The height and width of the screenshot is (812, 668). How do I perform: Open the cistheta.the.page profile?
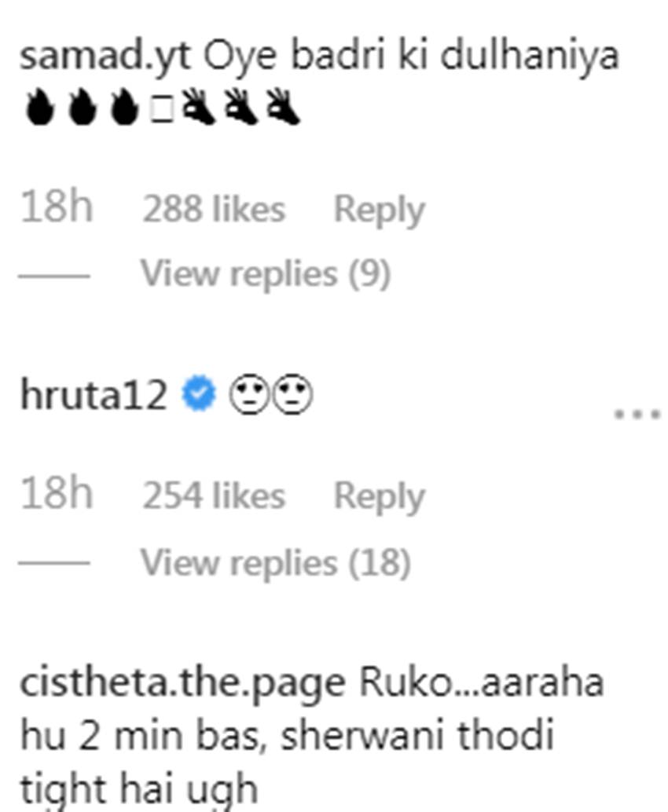[182, 684]
